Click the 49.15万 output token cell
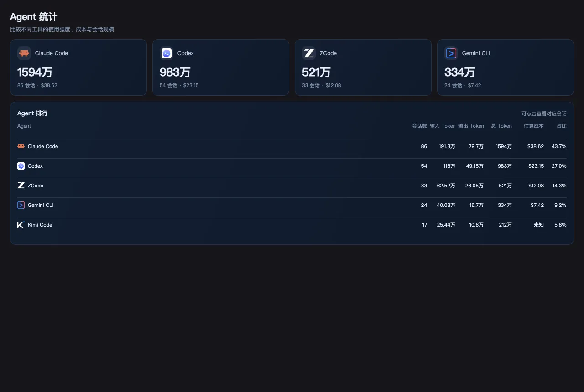584x392 pixels. [x=474, y=166]
